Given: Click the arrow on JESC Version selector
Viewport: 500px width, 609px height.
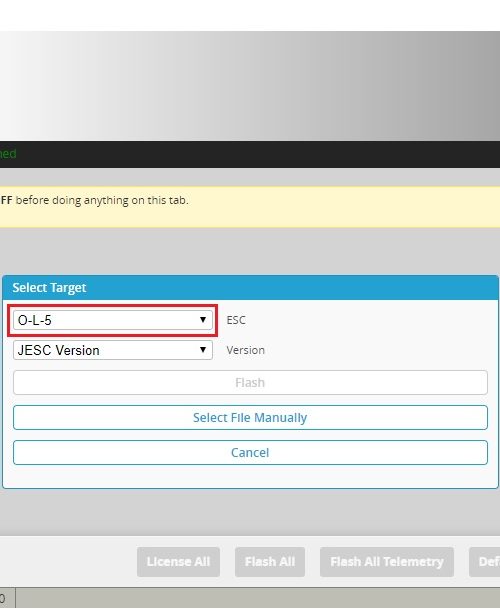Looking at the screenshot, I should tap(203, 350).
